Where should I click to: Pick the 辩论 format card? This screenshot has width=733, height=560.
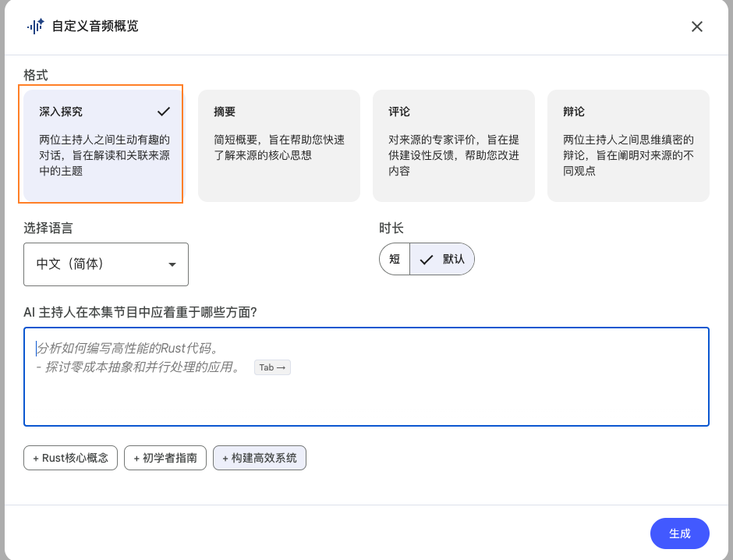click(629, 145)
